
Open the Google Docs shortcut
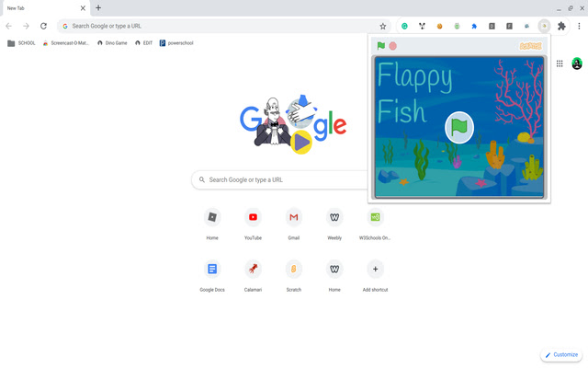click(212, 276)
